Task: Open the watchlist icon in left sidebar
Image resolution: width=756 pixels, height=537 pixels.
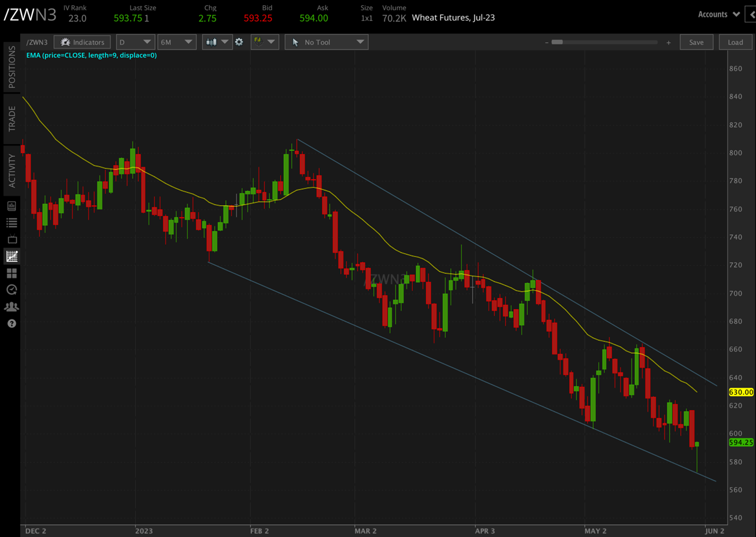Action: tap(12, 223)
